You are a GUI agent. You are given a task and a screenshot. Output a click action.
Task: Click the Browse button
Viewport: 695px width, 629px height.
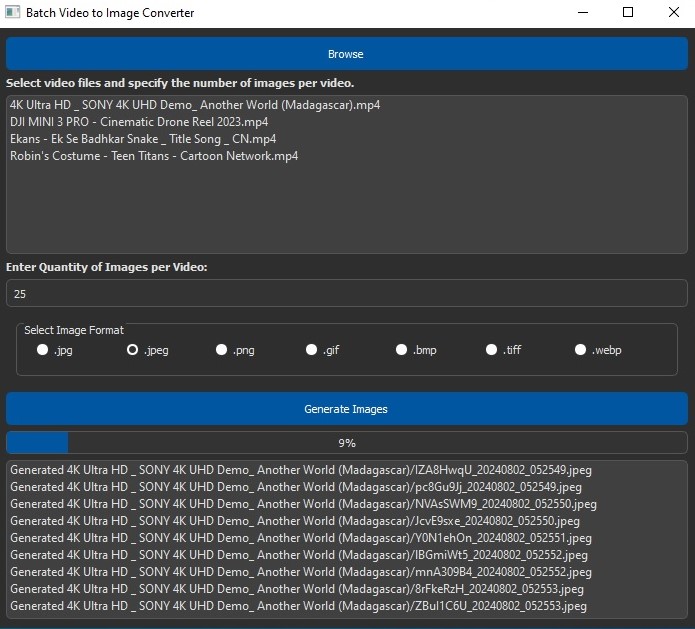(346, 54)
